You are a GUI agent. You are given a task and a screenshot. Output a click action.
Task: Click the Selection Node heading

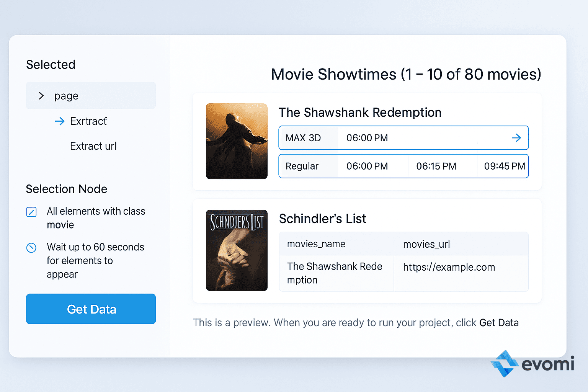point(67,189)
